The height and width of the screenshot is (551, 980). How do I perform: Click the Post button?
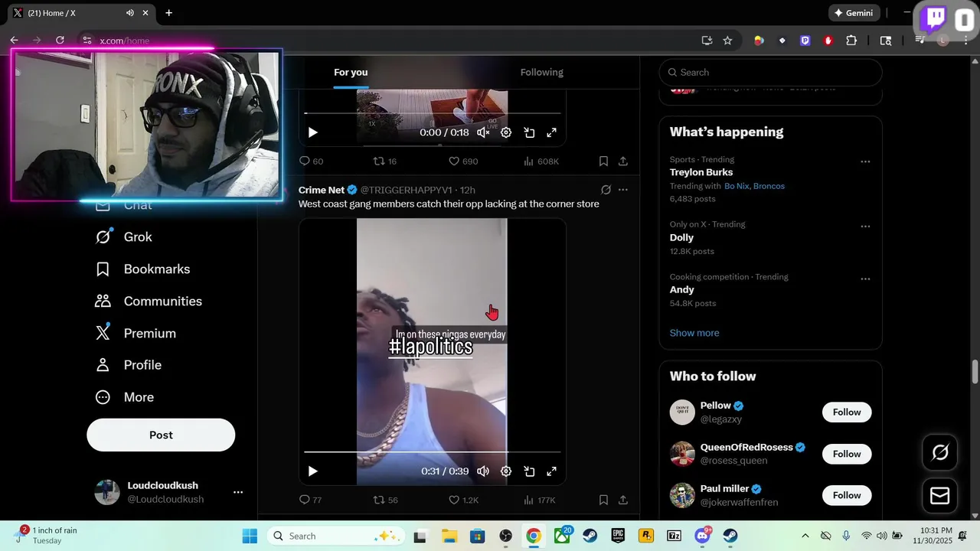161,435
